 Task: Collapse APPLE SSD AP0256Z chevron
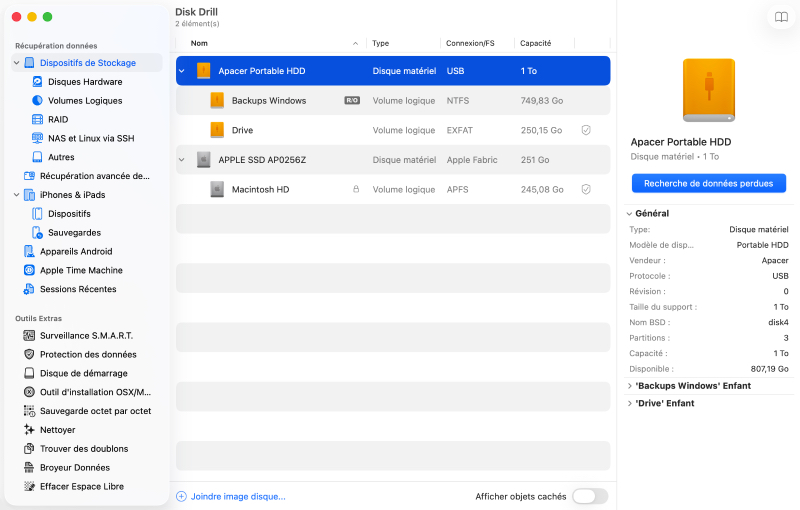pyautogui.click(x=182, y=160)
